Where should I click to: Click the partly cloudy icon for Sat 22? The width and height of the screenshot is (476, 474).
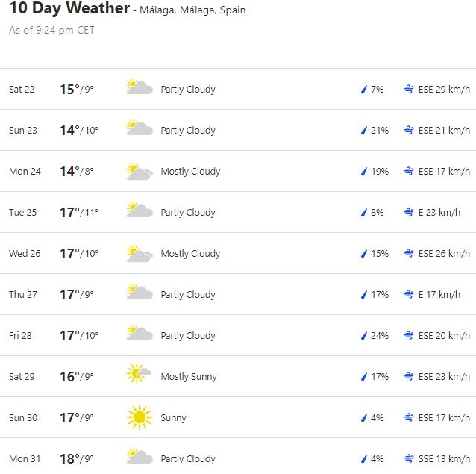coord(140,88)
